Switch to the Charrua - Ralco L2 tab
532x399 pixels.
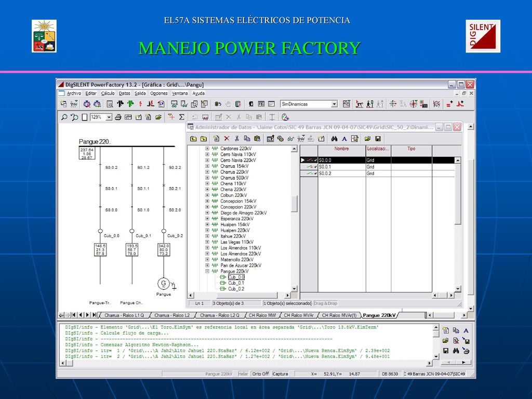(x=172, y=315)
